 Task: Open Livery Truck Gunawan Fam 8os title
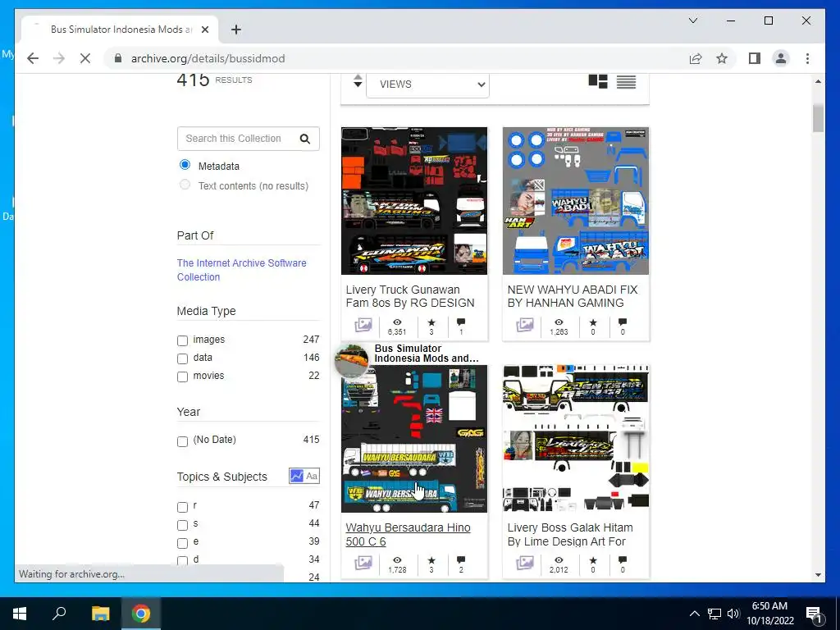(x=410, y=296)
